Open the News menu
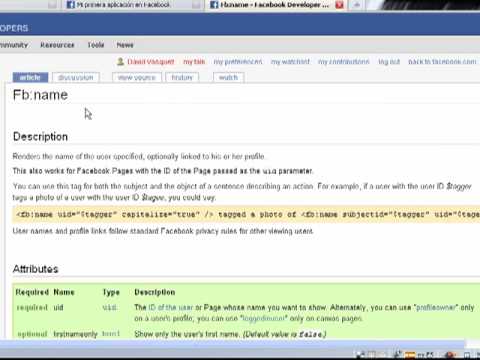This screenshot has height=360, width=480. (125, 45)
